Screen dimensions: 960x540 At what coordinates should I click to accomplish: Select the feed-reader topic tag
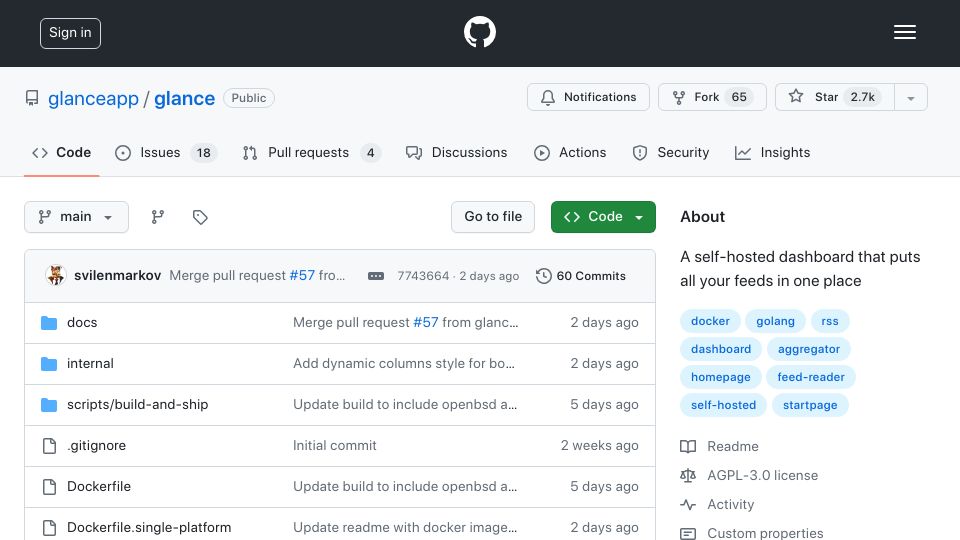tap(811, 377)
